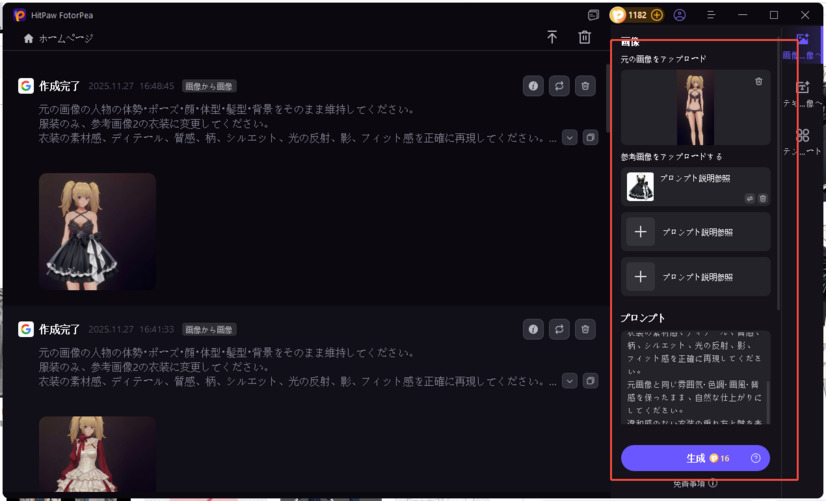Open the black dress result thumbnail
The image size is (826, 501).
tap(97, 231)
